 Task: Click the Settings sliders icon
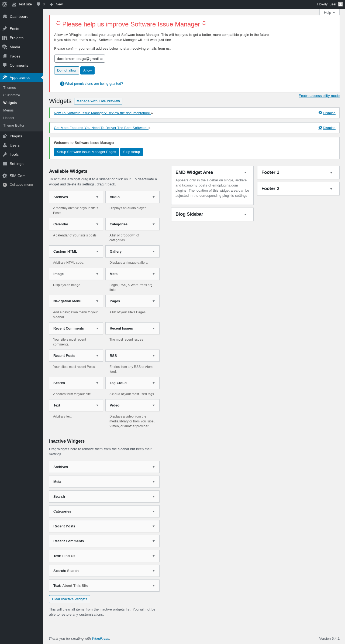tap(5, 164)
